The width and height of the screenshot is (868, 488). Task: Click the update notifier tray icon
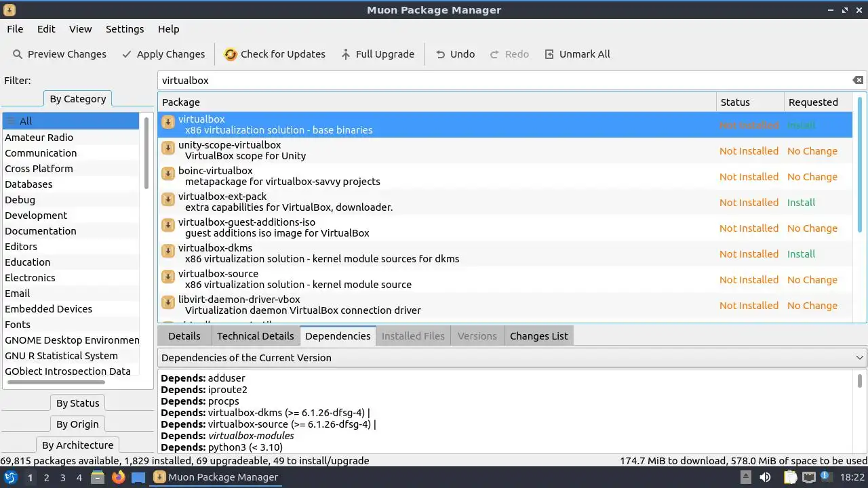pos(827,477)
